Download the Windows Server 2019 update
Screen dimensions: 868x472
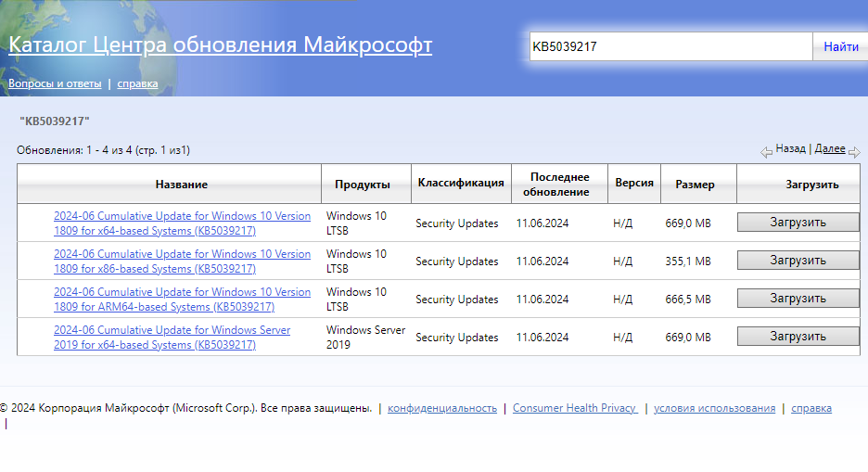pyautogui.click(x=798, y=337)
